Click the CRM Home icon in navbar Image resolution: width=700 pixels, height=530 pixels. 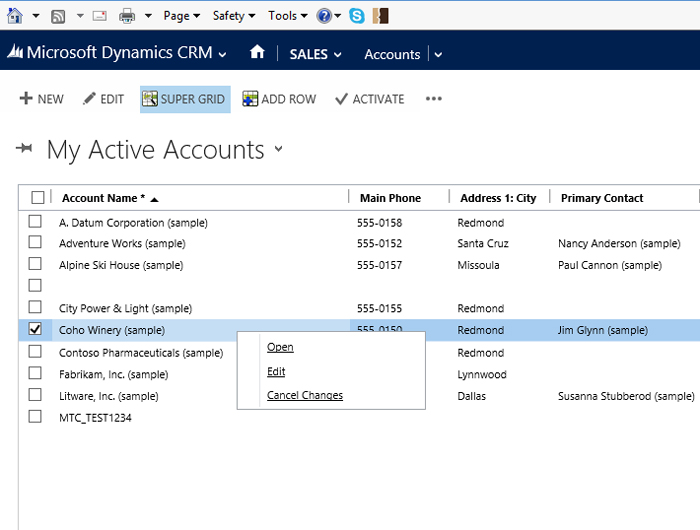tap(258, 54)
